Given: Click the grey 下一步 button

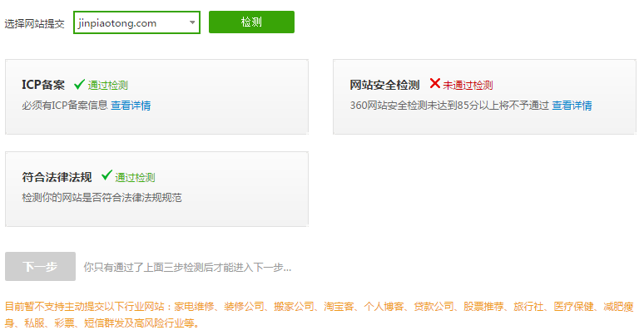Looking at the screenshot, I should point(40,267).
